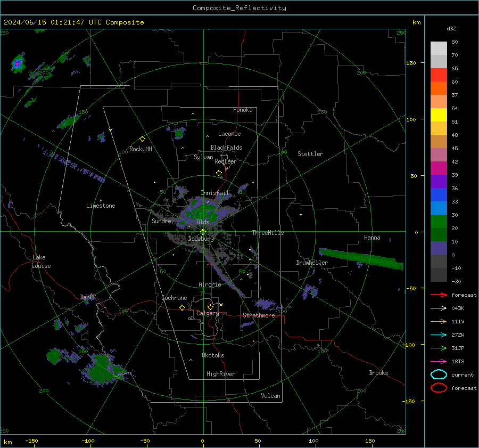The image size is (479, 448).
Task: Click the green 20-30 dBZ color swatch
Action: 439,222
